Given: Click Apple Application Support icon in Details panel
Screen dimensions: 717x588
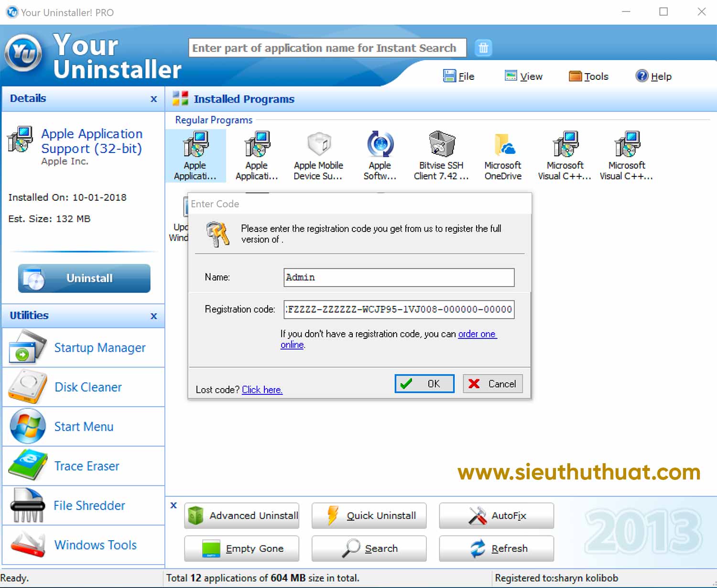Looking at the screenshot, I should pos(20,139).
